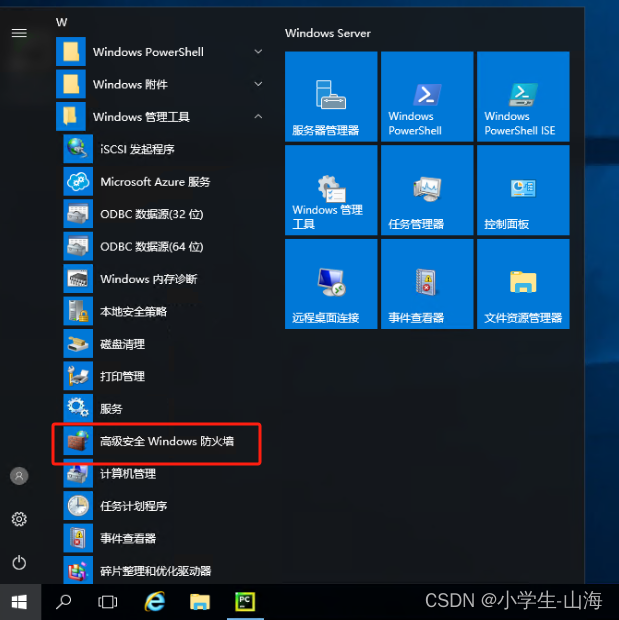Click the taskbar search magnifier
The height and width of the screenshot is (620, 619).
[x=63, y=602]
